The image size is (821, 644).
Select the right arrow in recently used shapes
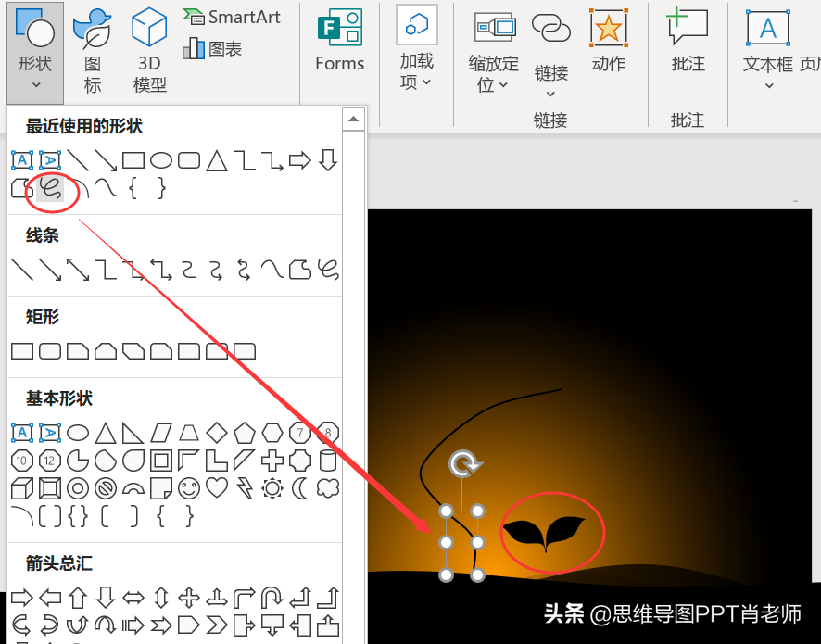(x=300, y=160)
